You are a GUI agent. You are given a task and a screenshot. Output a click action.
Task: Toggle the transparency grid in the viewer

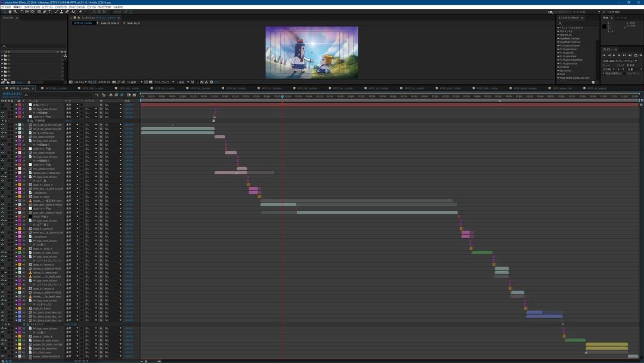pyautogui.click(x=150, y=82)
